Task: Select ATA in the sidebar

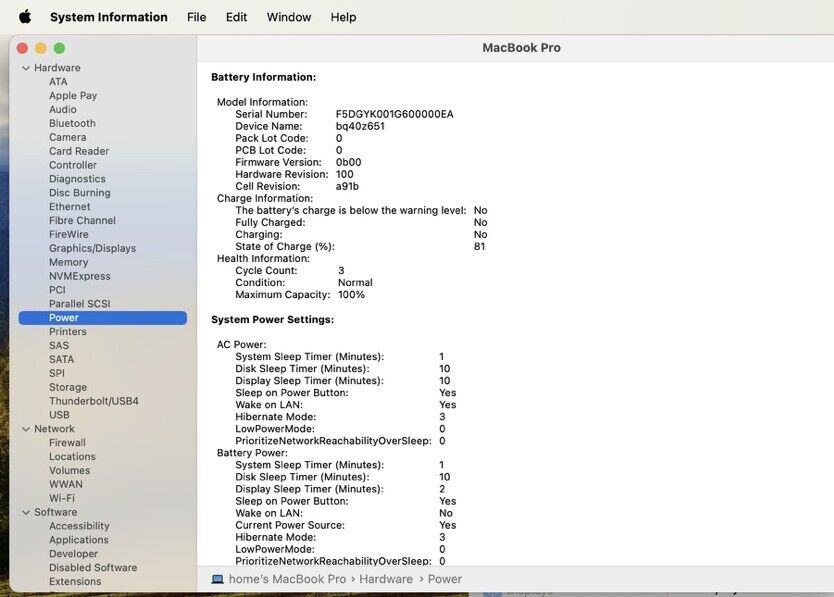Action: click(x=58, y=81)
